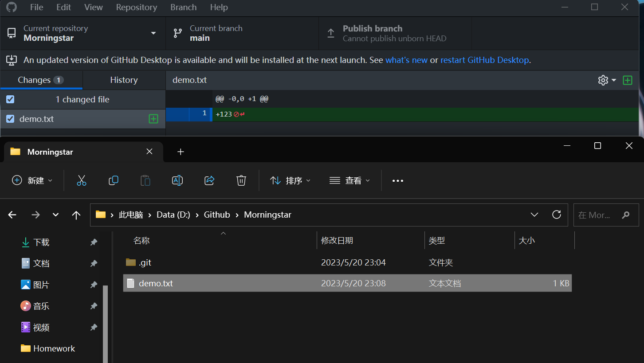Switch to the History tab
Image resolution: width=644 pixels, height=363 pixels.
(124, 80)
